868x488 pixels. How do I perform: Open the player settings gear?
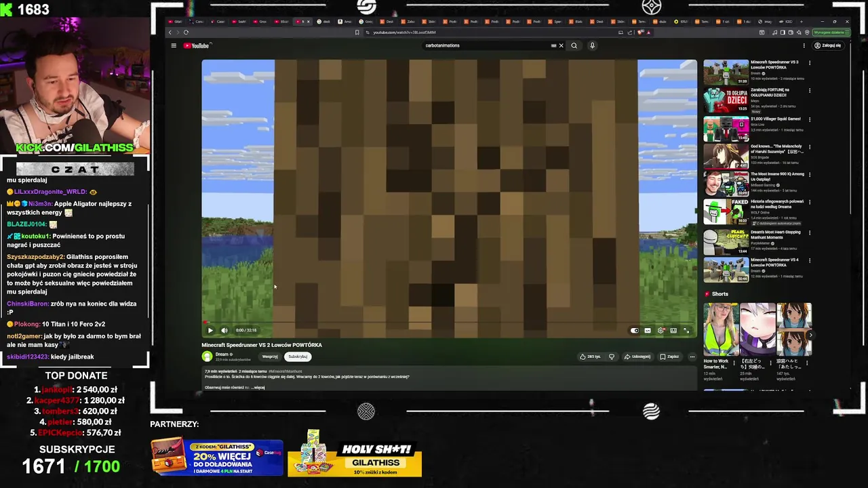[660, 331]
